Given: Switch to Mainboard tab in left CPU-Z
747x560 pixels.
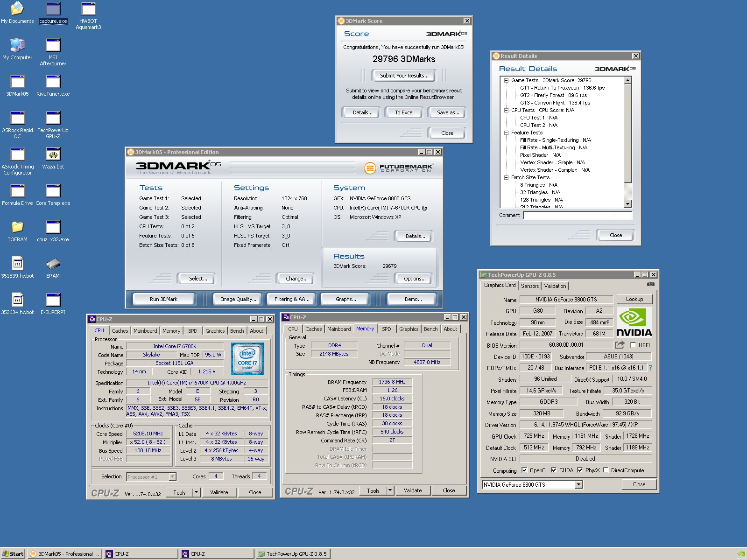Looking at the screenshot, I should pyautogui.click(x=145, y=331).
